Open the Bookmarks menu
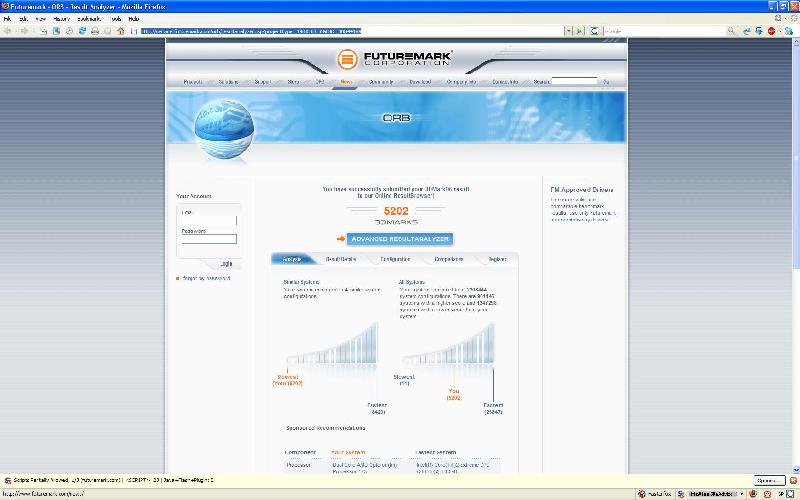This screenshot has height=500, width=800. tap(89, 18)
